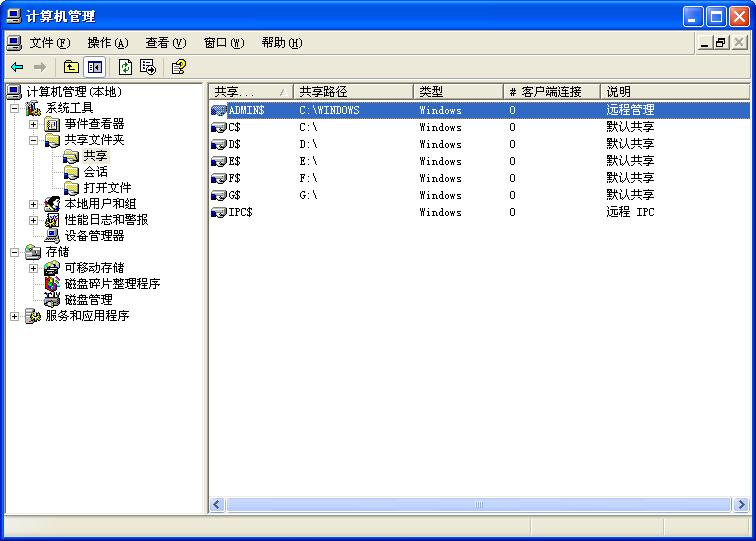Click the Storage (存储) icon
Image resolution: width=756 pixels, height=541 pixels.
(x=33, y=252)
